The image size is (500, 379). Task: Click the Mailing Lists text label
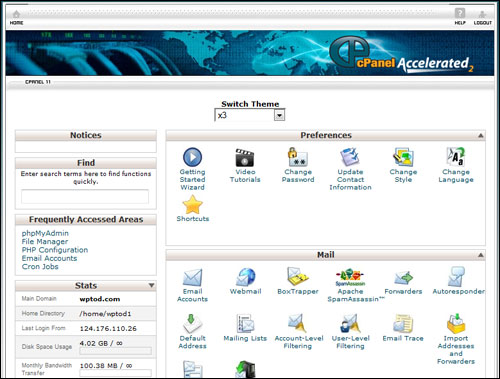coord(245,338)
